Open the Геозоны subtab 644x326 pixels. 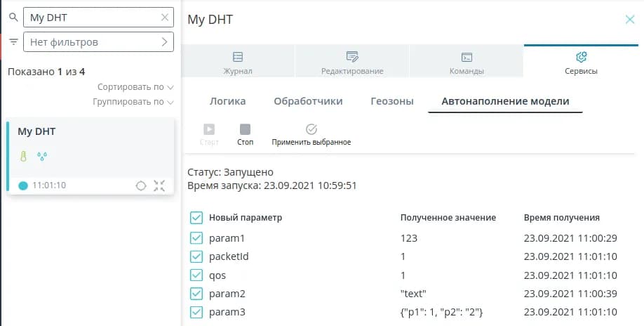click(391, 101)
